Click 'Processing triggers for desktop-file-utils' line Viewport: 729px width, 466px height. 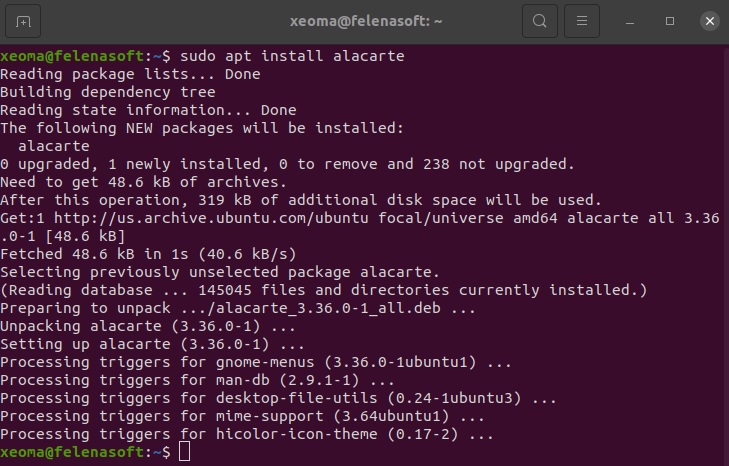click(278, 398)
